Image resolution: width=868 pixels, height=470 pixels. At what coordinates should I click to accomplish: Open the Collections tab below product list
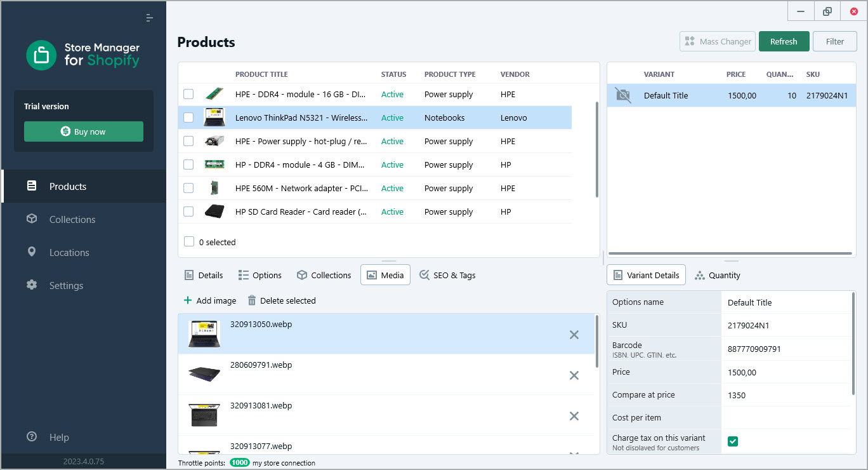[x=324, y=275]
